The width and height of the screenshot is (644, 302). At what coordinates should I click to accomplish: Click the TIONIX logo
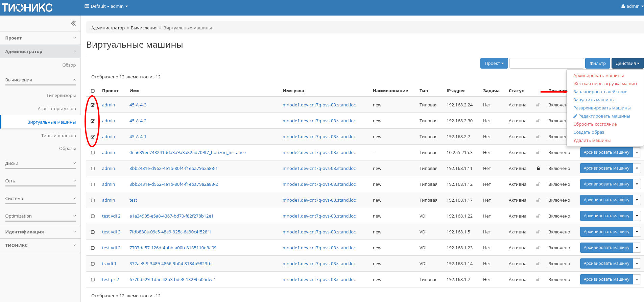[27, 7]
